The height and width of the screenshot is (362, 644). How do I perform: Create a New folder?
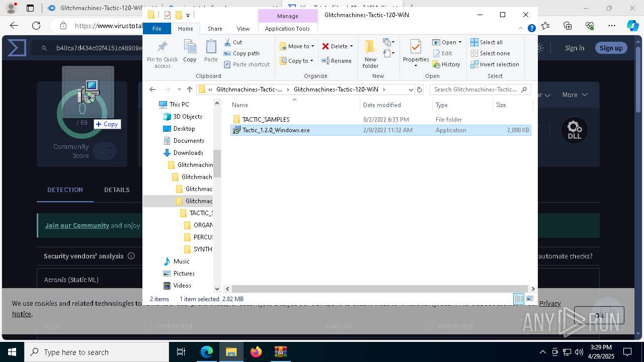click(370, 54)
